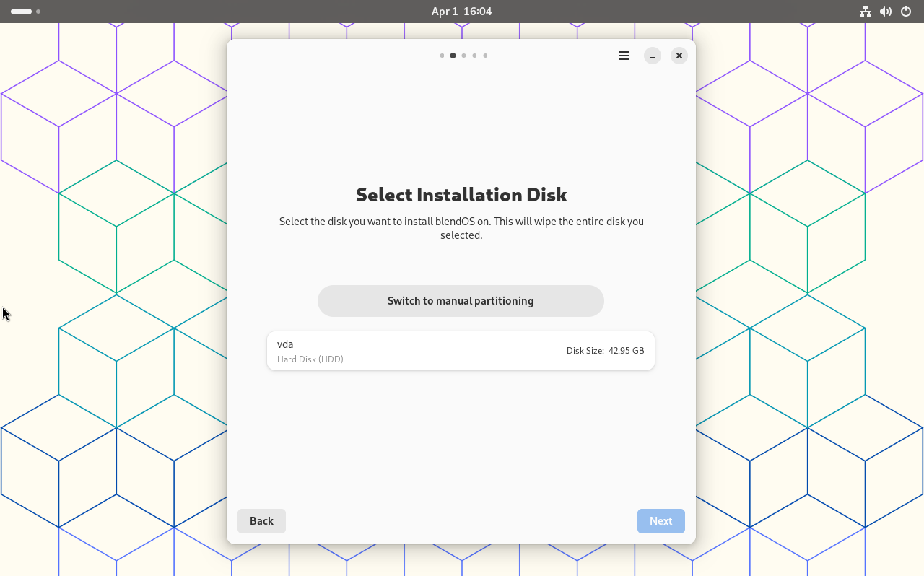Open the installer hamburger menu
This screenshot has height=576, width=924.
click(x=624, y=56)
